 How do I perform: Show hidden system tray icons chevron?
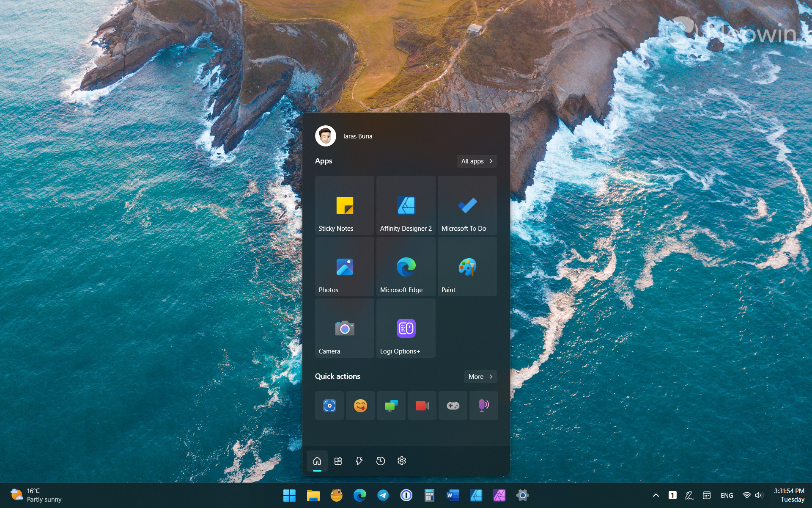(656, 495)
